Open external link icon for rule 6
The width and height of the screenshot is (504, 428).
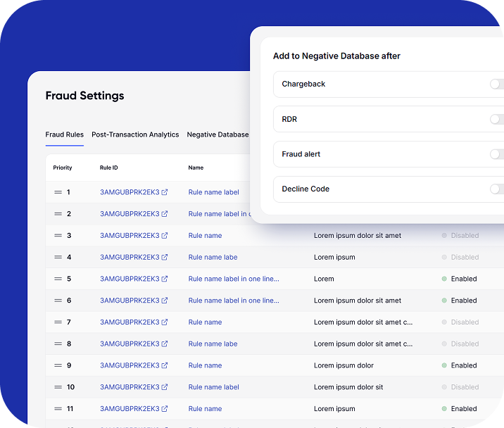(x=165, y=301)
